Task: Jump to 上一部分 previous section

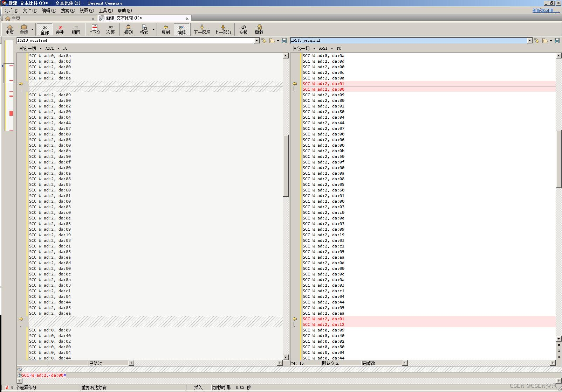Action: click(x=223, y=29)
